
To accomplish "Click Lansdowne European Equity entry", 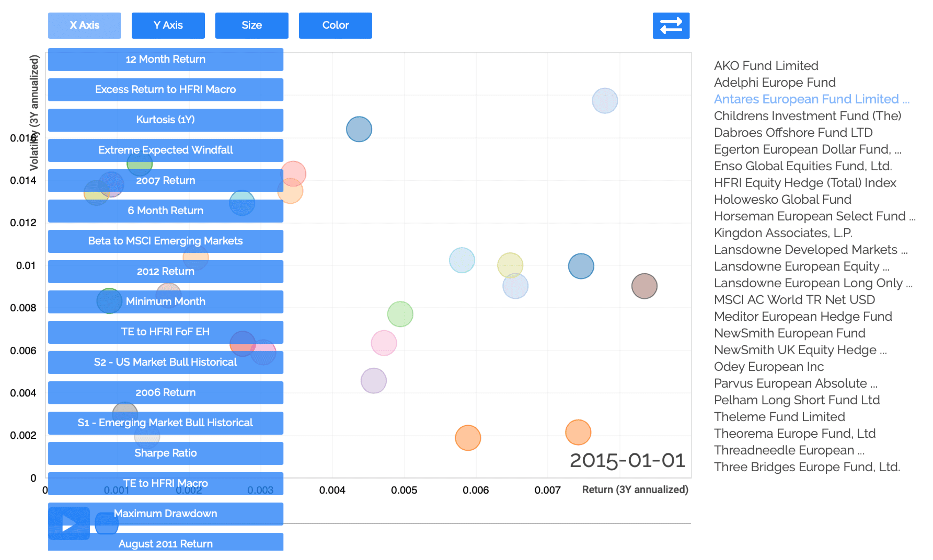I will [801, 266].
